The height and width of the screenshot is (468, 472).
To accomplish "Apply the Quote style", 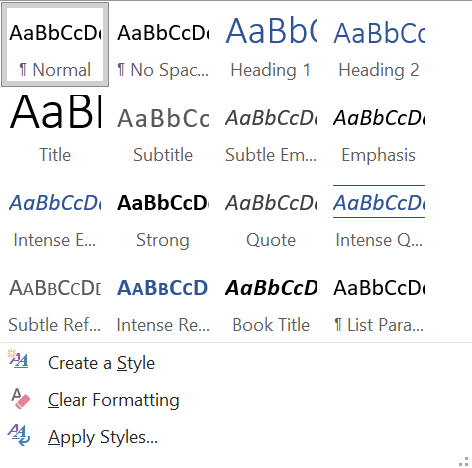I will click(271, 215).
